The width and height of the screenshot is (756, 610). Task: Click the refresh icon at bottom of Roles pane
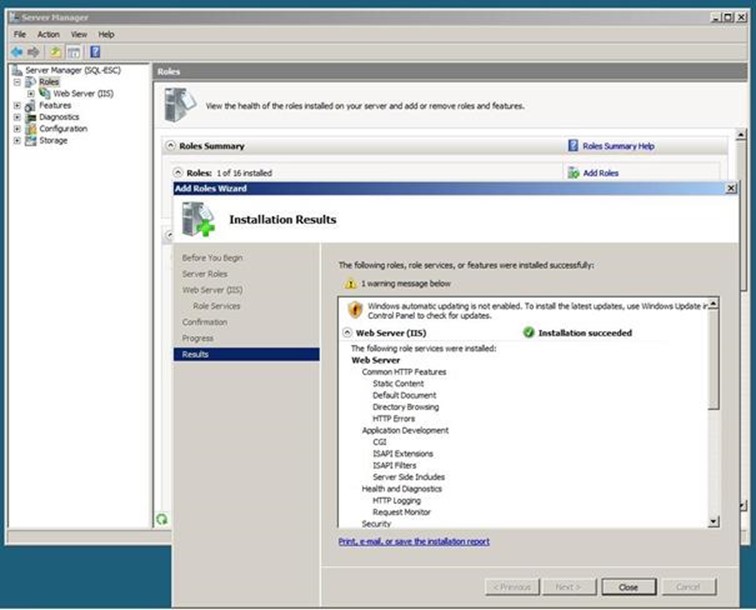point(162,519)
